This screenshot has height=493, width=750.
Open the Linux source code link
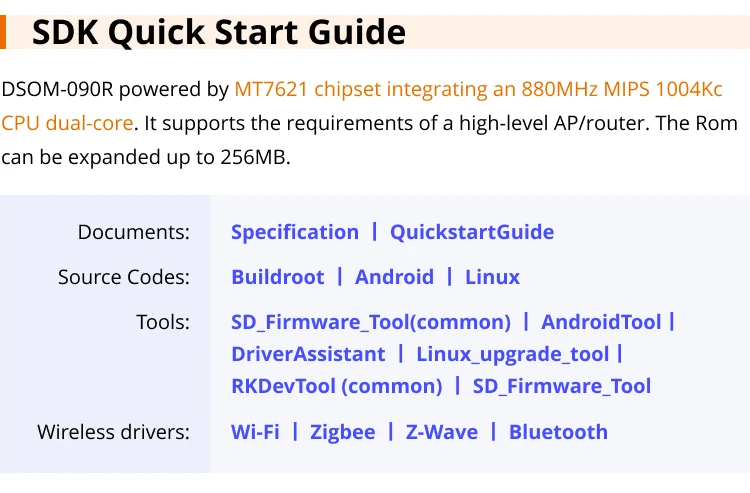492,277
